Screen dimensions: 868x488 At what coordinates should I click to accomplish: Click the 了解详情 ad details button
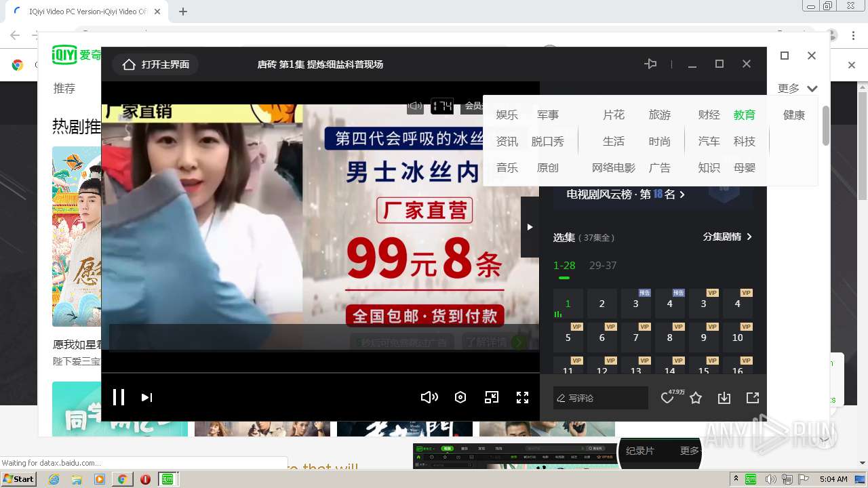[x=495, y=342]
